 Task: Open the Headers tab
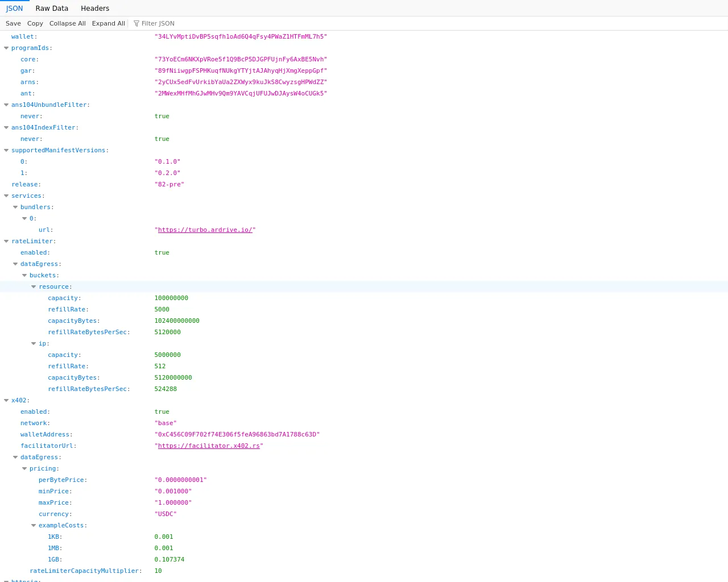point(95,8)
